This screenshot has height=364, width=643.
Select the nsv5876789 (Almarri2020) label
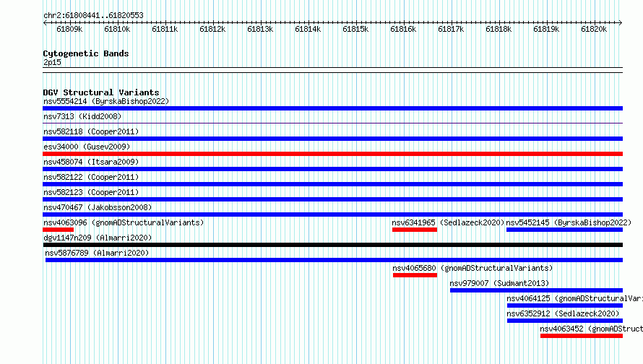point(97,253)
